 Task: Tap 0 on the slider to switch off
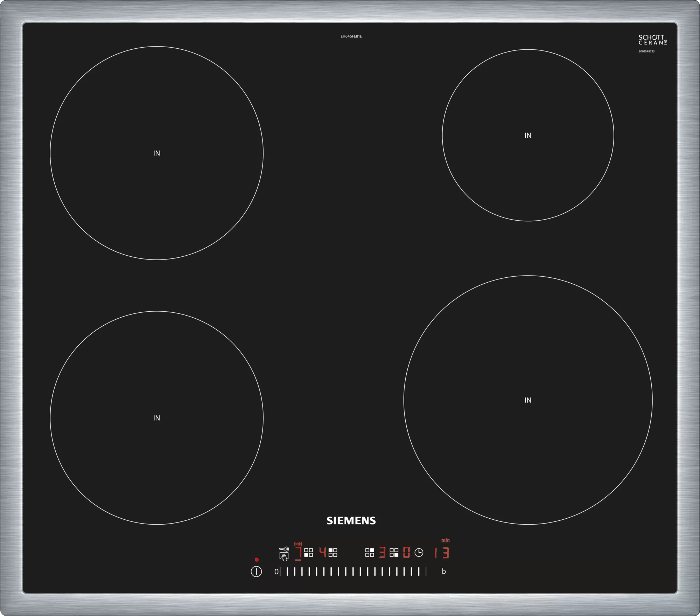pyautogui.click(x=277, y=572)
